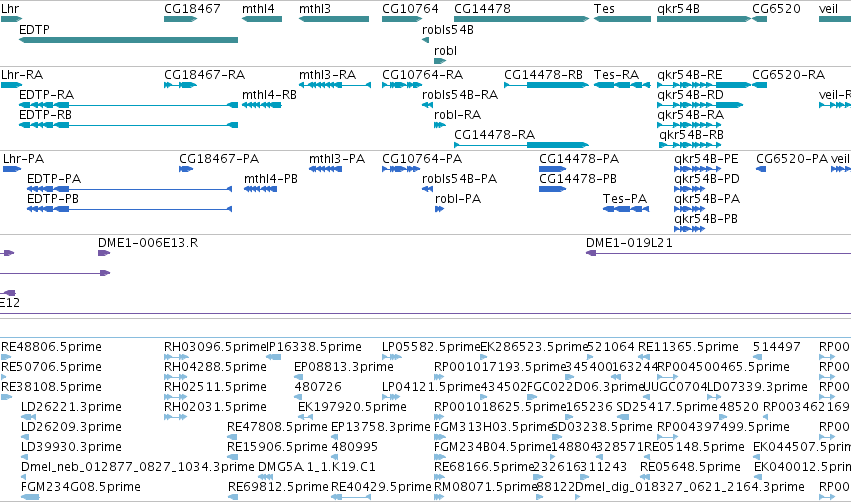Screen dimensions: 851x502
Task: Select protein EDTP-PB
Action: click(53, 199)
